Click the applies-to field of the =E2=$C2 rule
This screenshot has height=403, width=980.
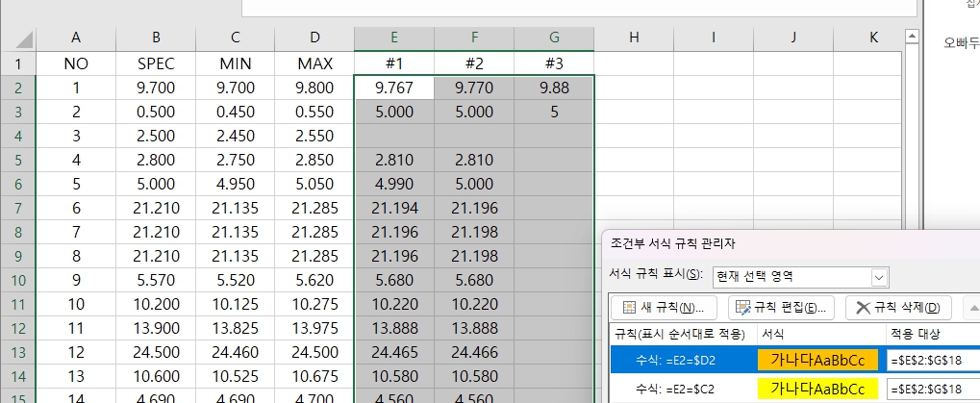933,390
